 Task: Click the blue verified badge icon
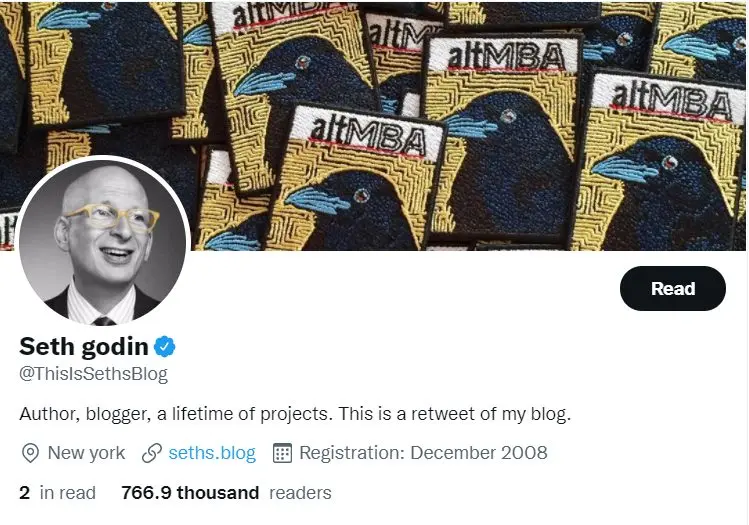[x=164, y=346]
